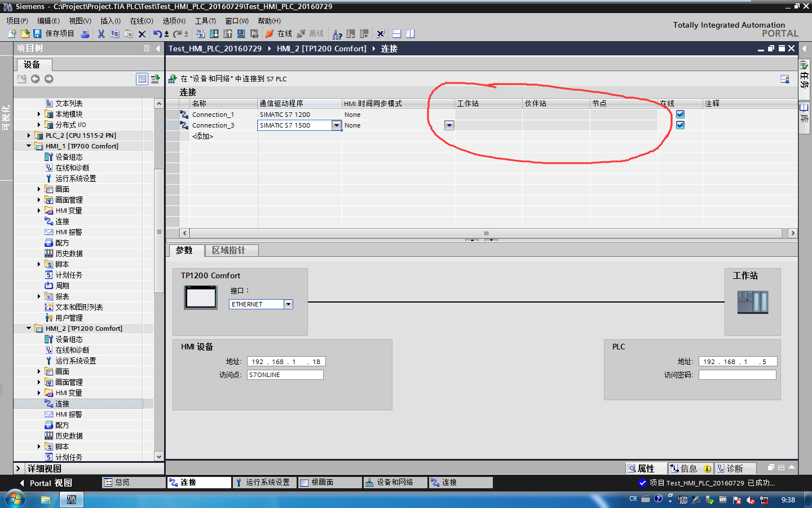
Task: Click the split editor horizontally icon
Action: [x=396, y=34]
